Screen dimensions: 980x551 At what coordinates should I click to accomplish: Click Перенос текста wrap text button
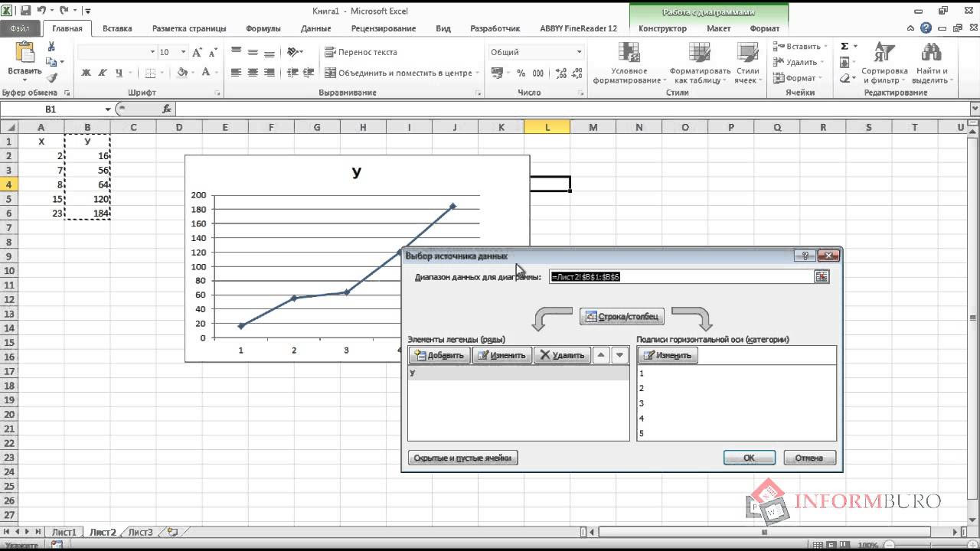coord(361,52)
